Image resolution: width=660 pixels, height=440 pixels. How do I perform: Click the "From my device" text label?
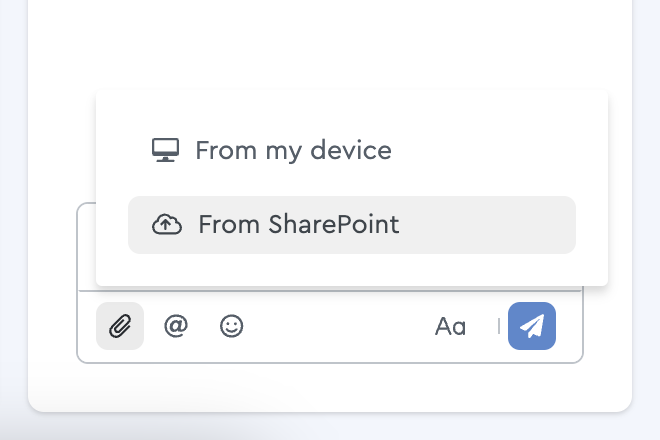click(293, 151)
